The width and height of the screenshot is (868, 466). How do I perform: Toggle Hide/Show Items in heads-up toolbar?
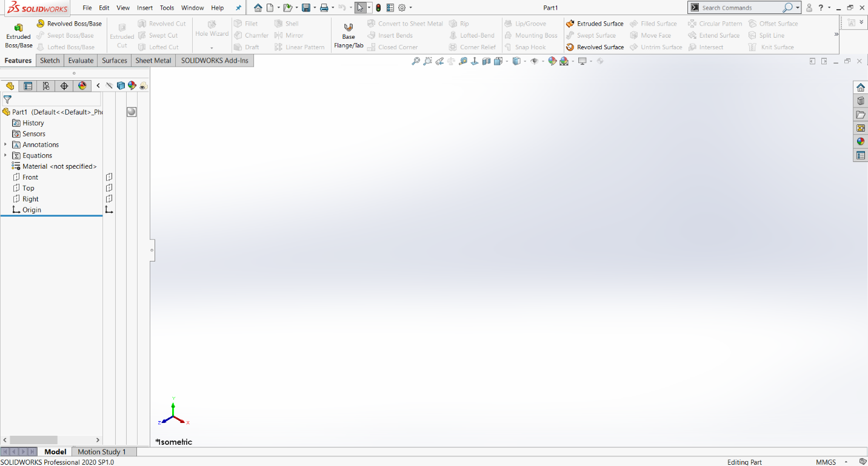(x=535, y=61)
